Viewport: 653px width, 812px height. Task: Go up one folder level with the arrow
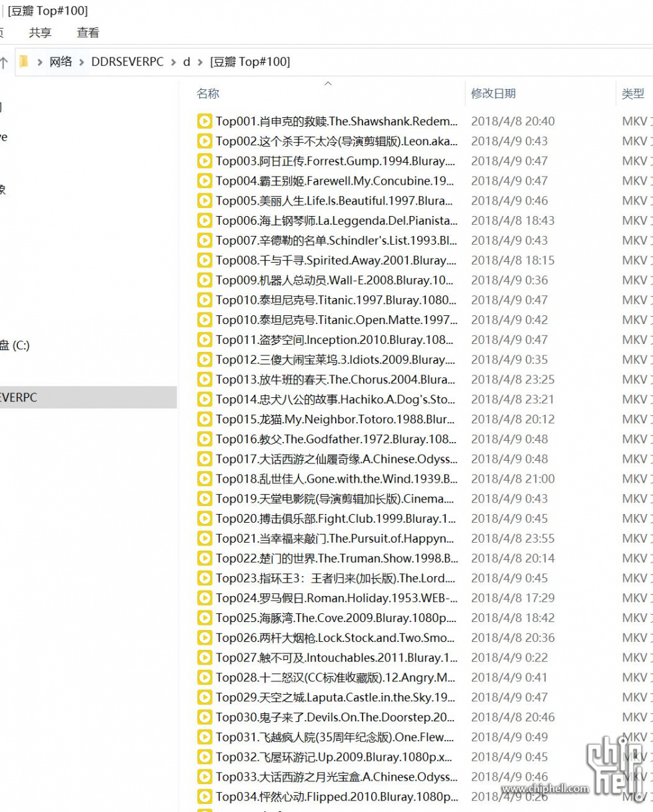click(3, 62)
